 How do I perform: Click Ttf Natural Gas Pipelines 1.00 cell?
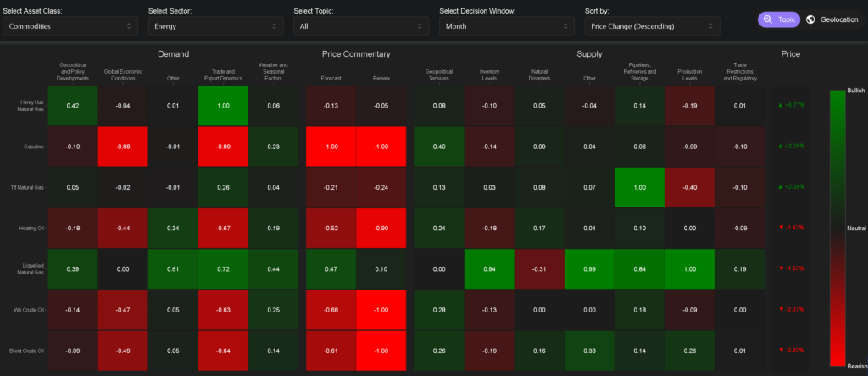639,187
